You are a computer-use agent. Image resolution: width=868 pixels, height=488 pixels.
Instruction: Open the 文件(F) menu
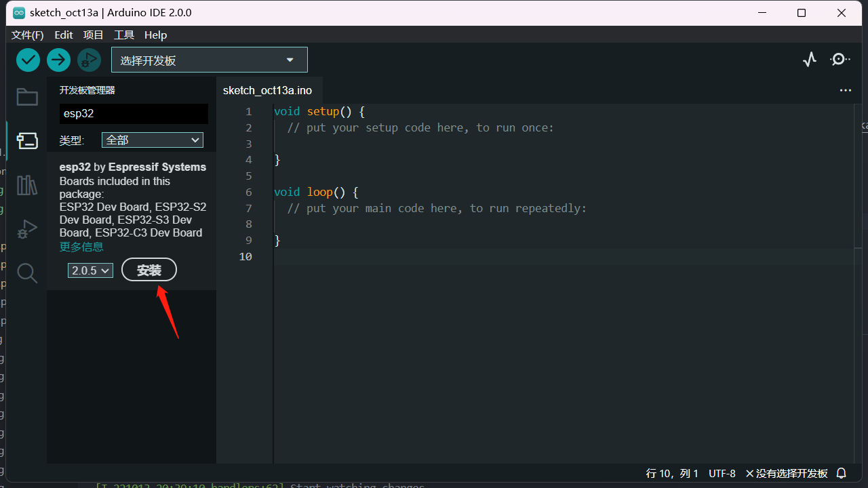[27, 35]
